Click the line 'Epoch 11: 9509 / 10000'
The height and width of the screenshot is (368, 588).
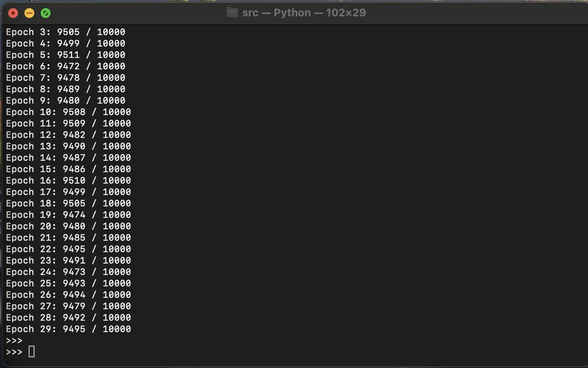click(x=69, y=123)
